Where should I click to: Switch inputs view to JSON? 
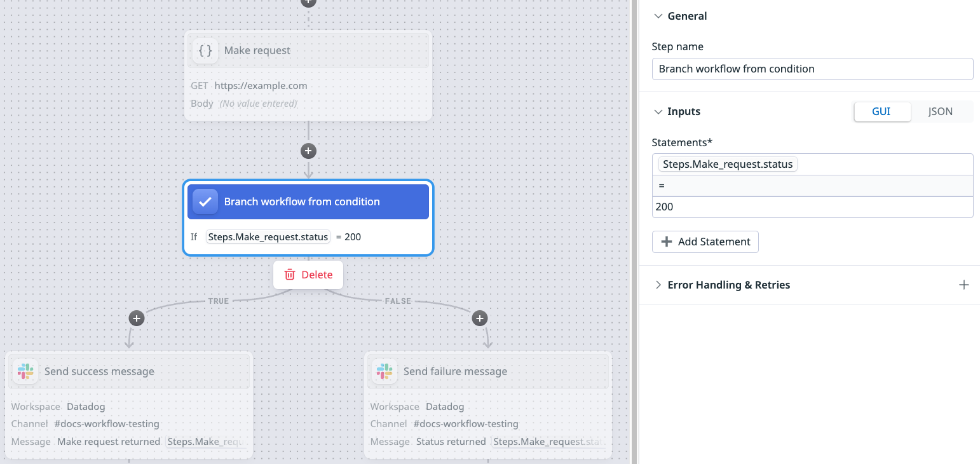[x=940, y=112]
